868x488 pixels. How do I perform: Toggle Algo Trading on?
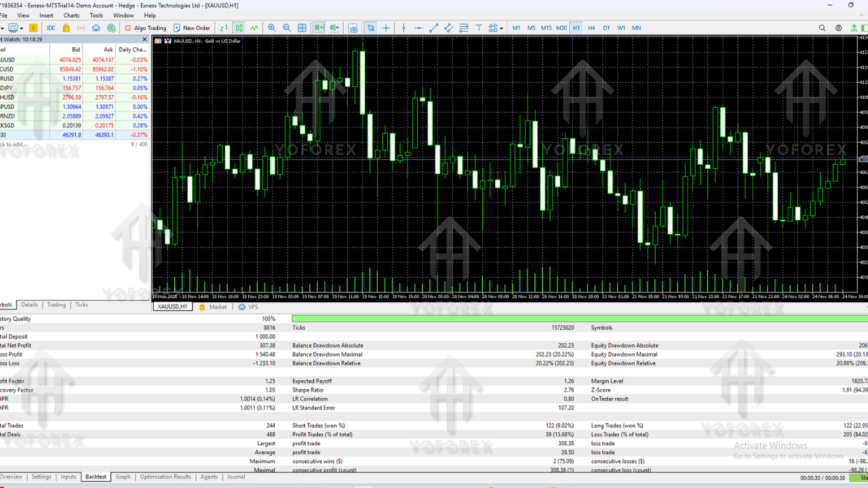tap(144, 28)
